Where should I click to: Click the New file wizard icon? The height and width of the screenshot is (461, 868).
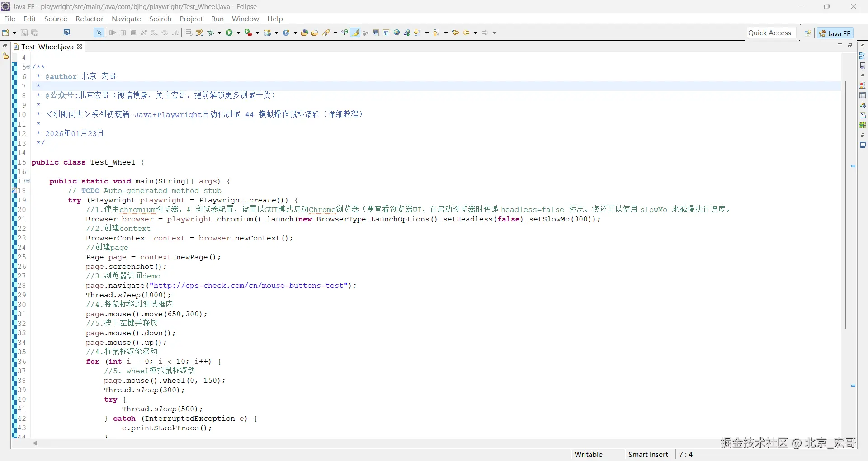[x=5, y=33]
